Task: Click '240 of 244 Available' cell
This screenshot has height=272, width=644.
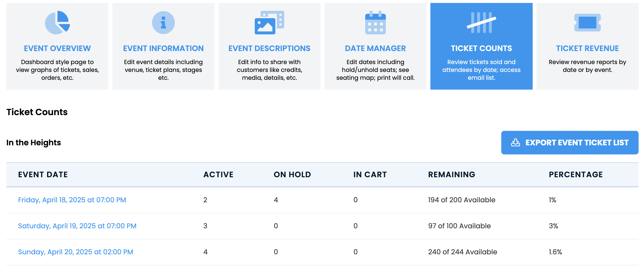Action: [463, 252]
